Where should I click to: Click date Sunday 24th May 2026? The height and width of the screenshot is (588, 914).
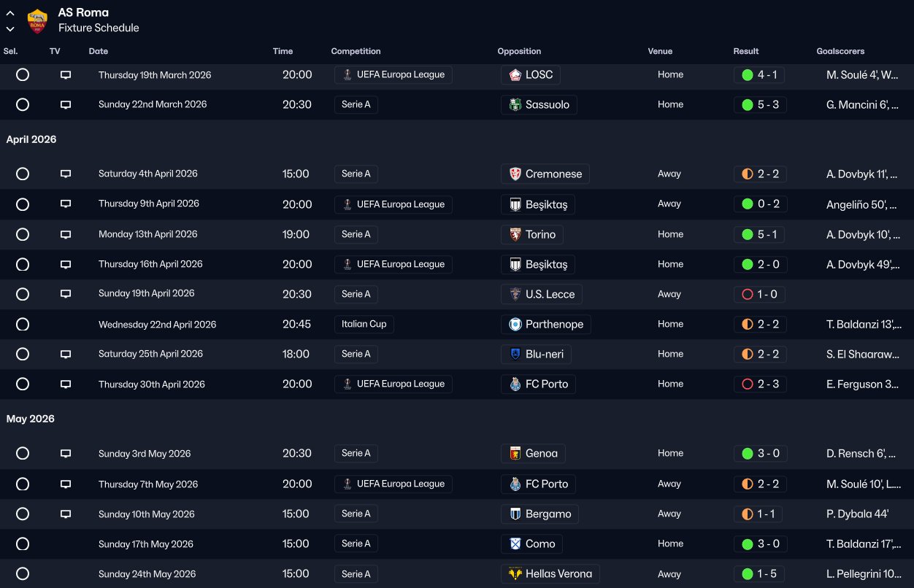147,574
